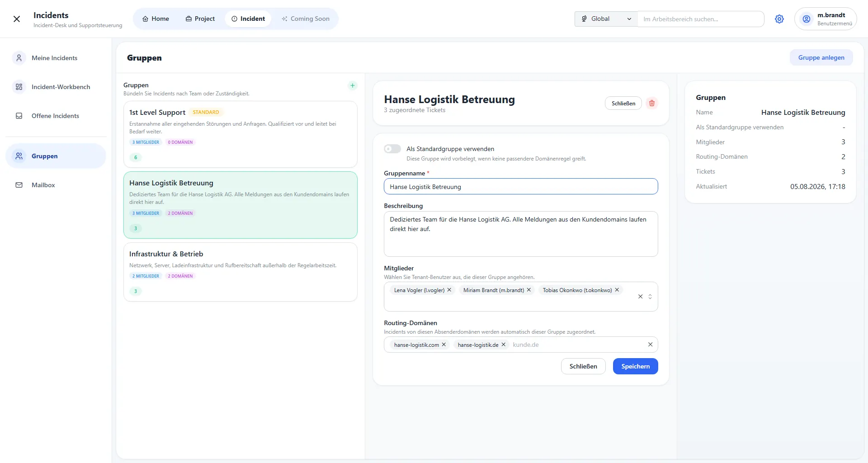Image resolution: width=868 pixels, height=463 pixels.
Task: Open Mailbox in the sidebar
Action: 56,185
